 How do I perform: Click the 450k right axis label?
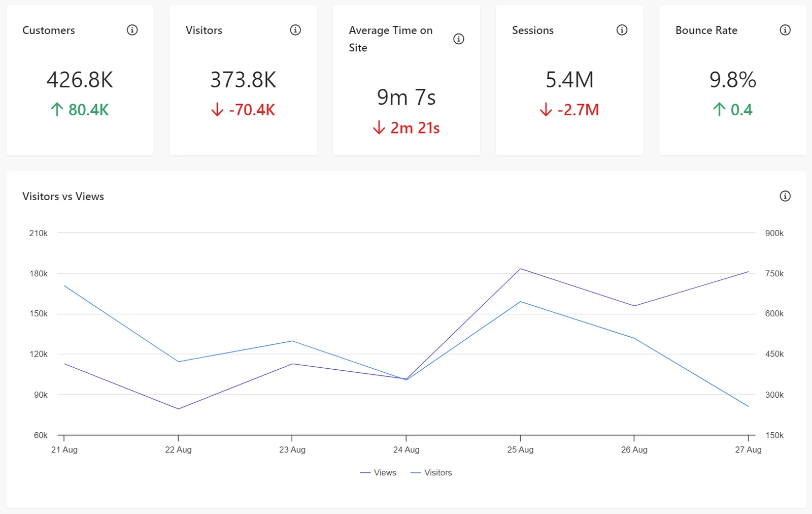(774, 354)
